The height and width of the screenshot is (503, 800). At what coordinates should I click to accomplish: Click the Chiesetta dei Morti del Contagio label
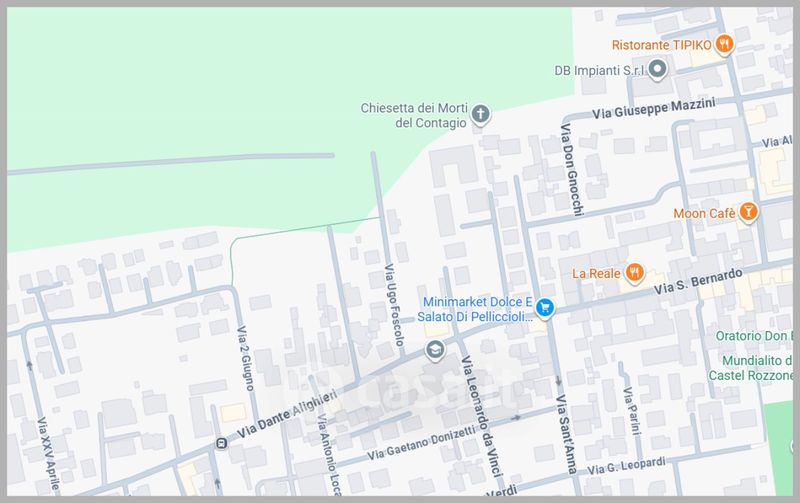coord(416,115)
